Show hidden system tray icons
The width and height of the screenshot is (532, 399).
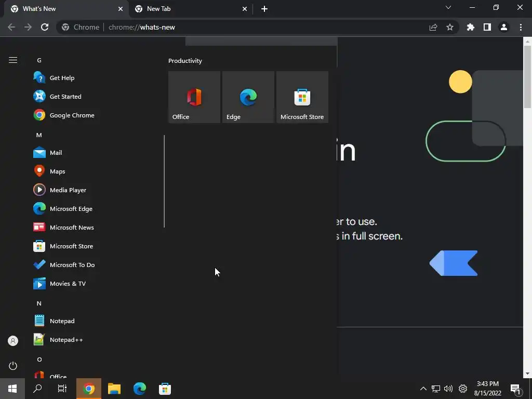coord(423,389)
